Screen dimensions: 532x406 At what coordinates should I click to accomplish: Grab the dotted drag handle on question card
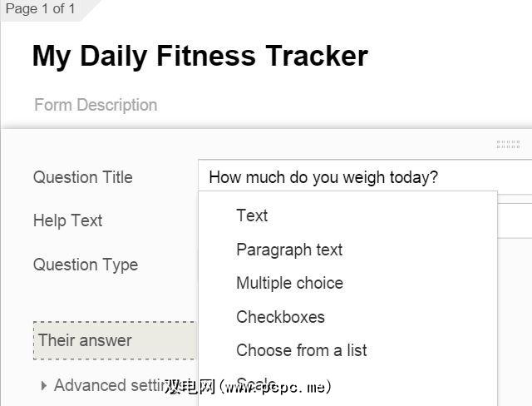(508, 145)
